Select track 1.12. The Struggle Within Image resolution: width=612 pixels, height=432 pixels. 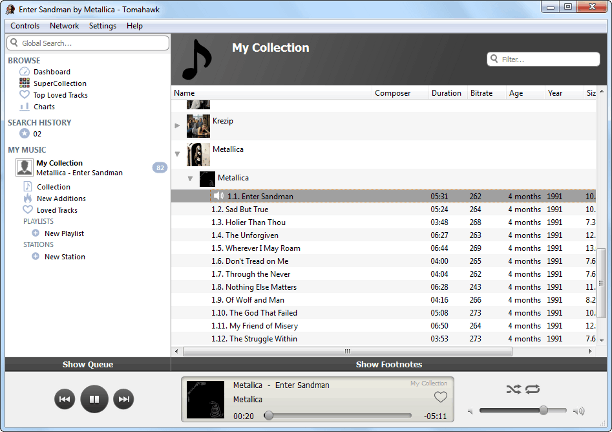coord(383,339)
